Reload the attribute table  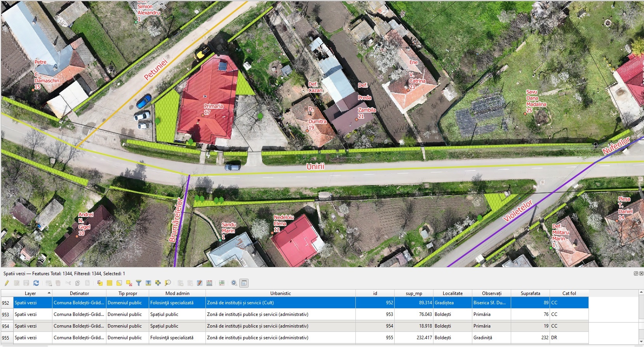pyautogui.click(x=36, y=283)
